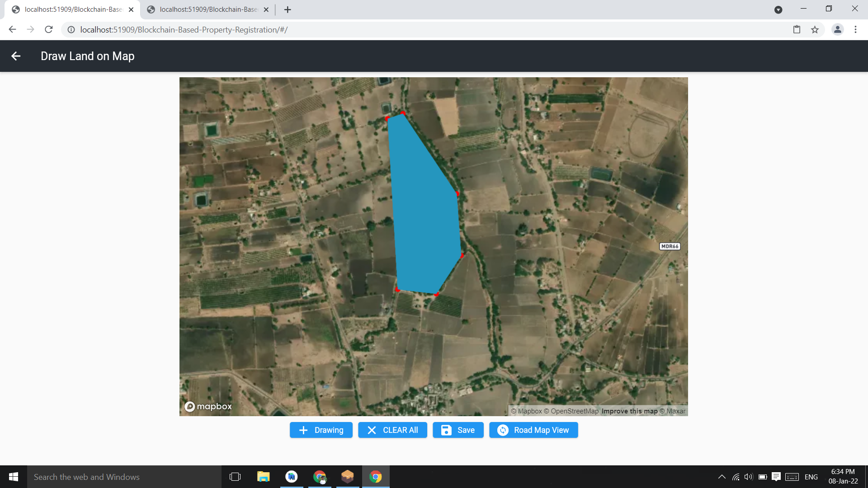Bookmark this page with star icon
Image resolution: width=868 pixels, height=488 pixels.
815,30
